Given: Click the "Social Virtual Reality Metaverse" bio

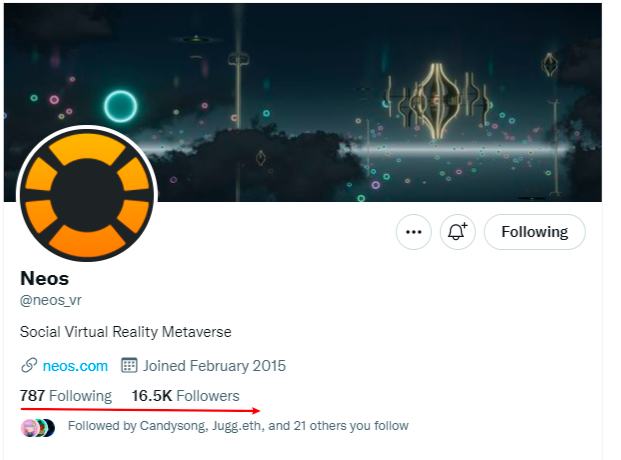Looking at the screenshot, I should [126, 331].
